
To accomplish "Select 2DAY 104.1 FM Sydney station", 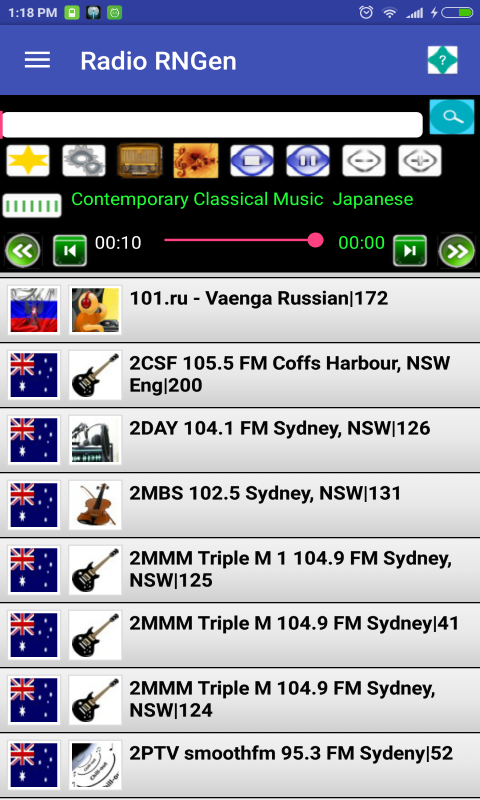I will (240, 440).
